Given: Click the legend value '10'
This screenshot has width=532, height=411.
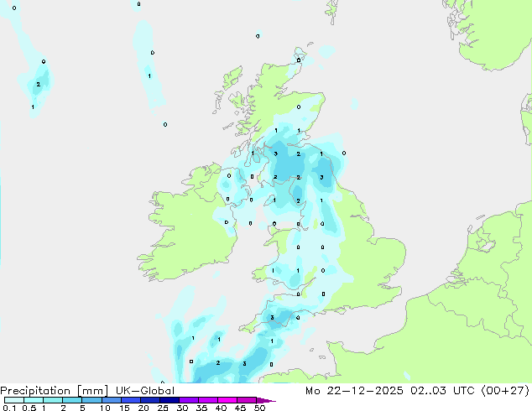Looking at the screenshot, I should click(105, 408).
